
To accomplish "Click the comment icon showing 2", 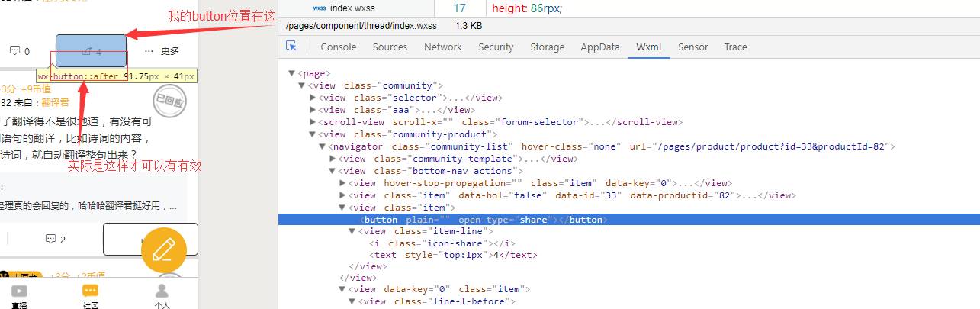I will pos(51,240).
